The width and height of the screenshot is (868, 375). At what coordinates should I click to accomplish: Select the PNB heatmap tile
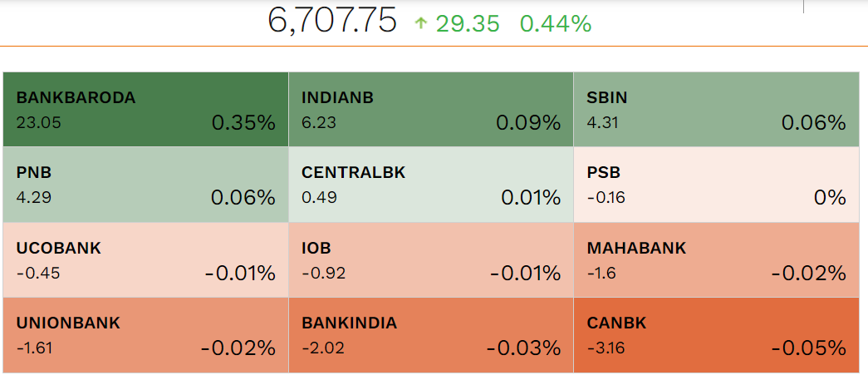[x=145, y=185]
